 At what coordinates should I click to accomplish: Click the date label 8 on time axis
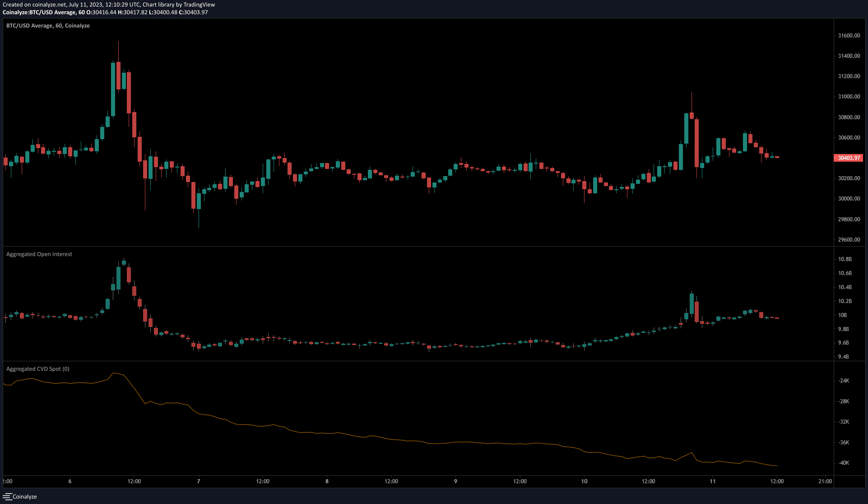point(327,481)
